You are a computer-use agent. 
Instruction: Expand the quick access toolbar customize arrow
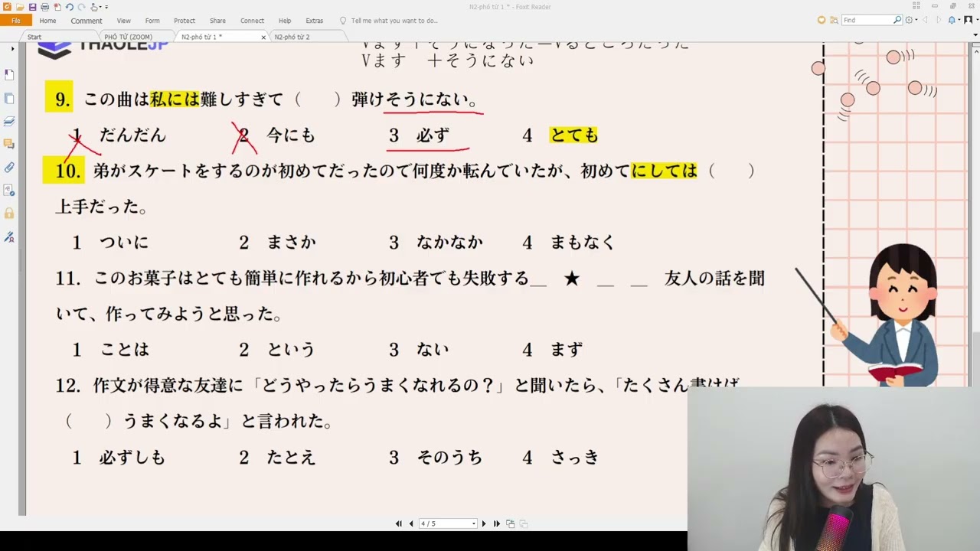pyautogui.click(x=106, y=7)
